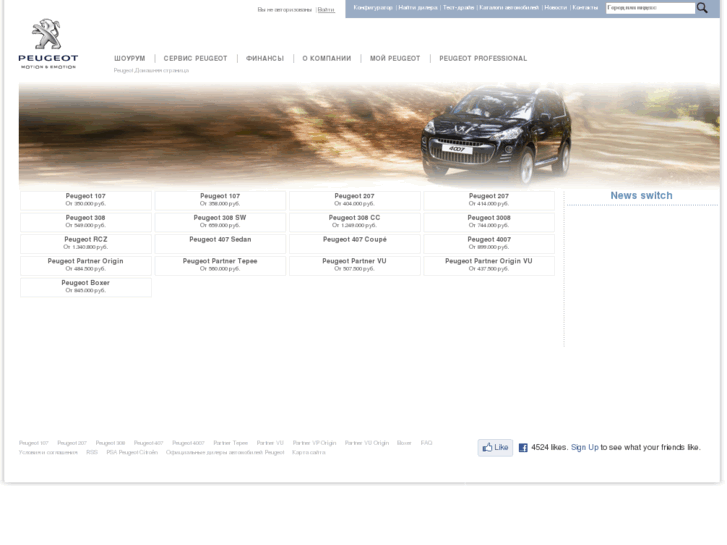Open the footer Partner Tepee link
This screenshot has width=727, height=545.
[x=231, y=443]
